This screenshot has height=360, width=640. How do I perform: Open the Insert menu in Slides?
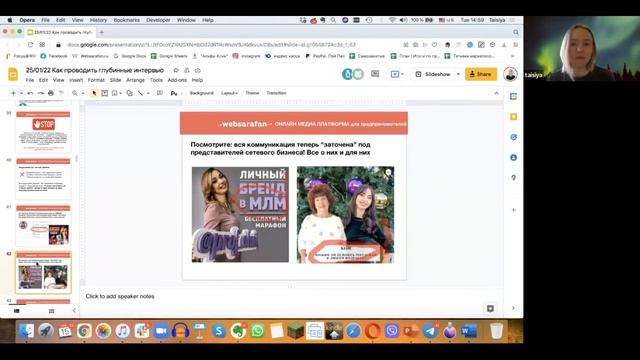click(x=76, y=80)
